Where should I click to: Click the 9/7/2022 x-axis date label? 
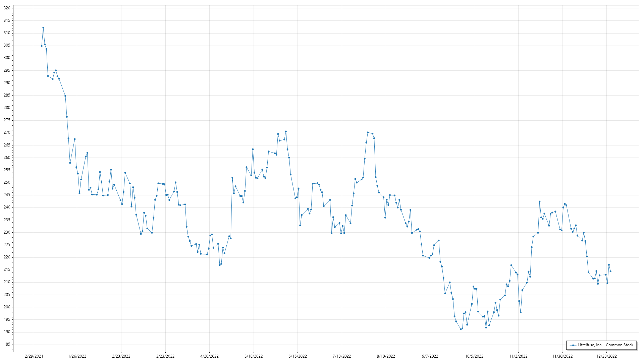(x=430, y=356)
